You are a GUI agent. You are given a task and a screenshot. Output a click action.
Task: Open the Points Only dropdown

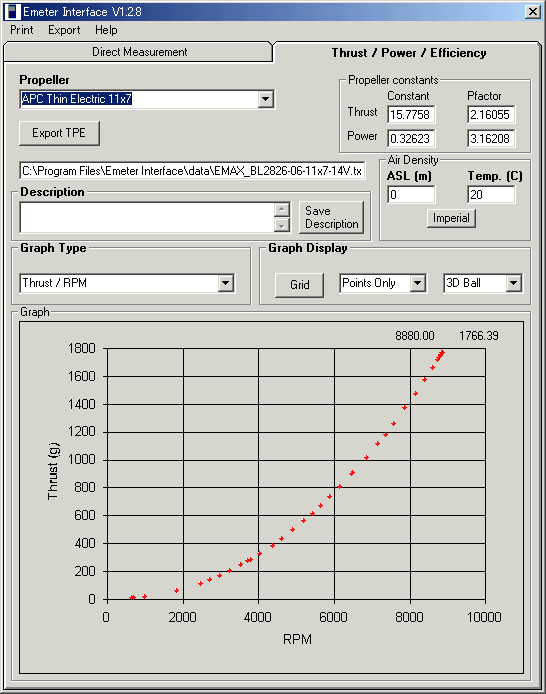coord(383,283)
